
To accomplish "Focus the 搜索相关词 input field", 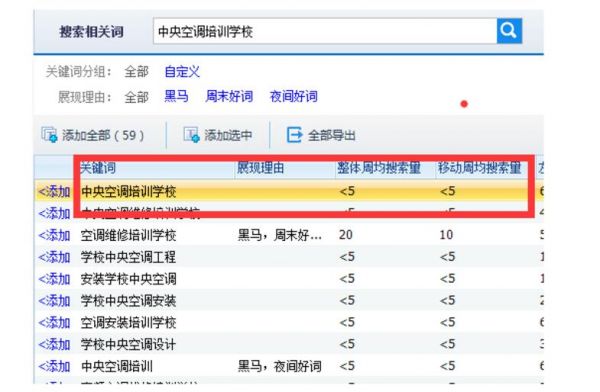I will click(325, 31).
